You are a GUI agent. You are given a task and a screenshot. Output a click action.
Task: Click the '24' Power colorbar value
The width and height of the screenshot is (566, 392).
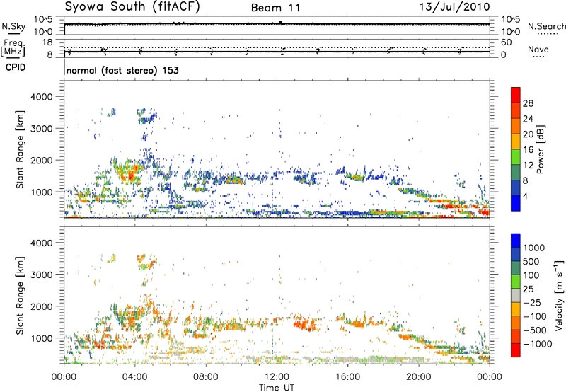(x=528, y=119)
